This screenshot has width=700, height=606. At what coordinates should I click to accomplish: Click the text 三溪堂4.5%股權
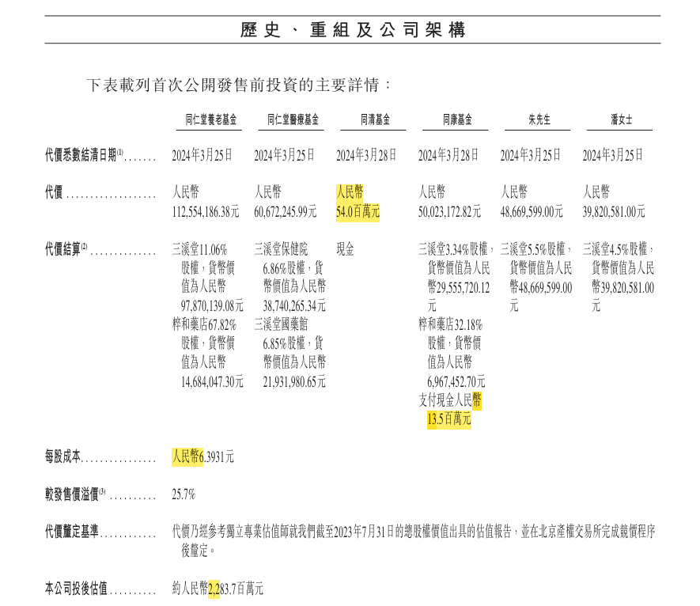[615, 248]
